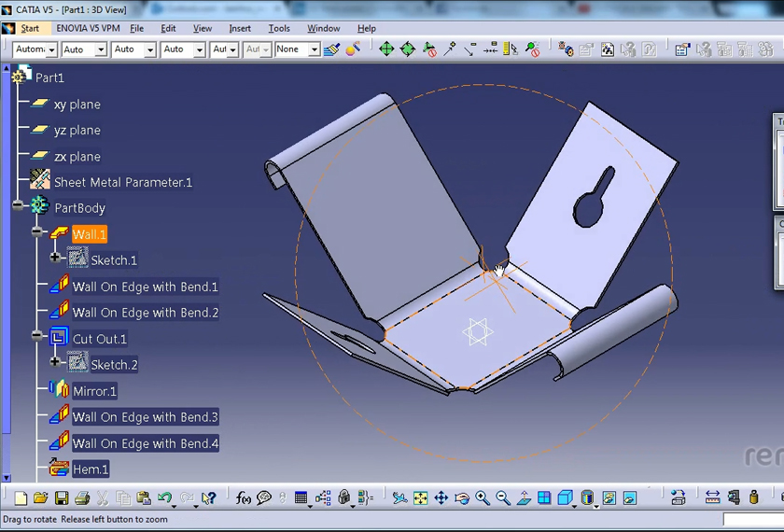
Task: Click the Undo arrow icon
Action: coord(164,498)
